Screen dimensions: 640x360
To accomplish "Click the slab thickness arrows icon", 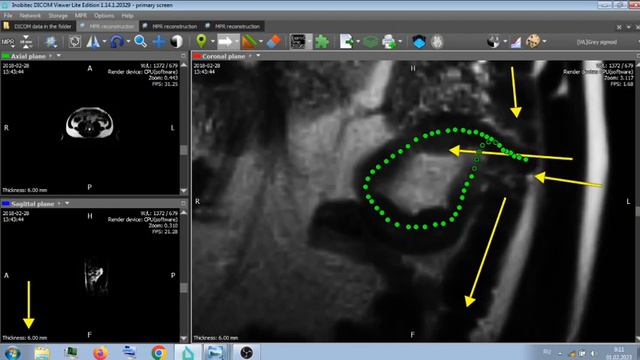I will click(x=26, y=42).
